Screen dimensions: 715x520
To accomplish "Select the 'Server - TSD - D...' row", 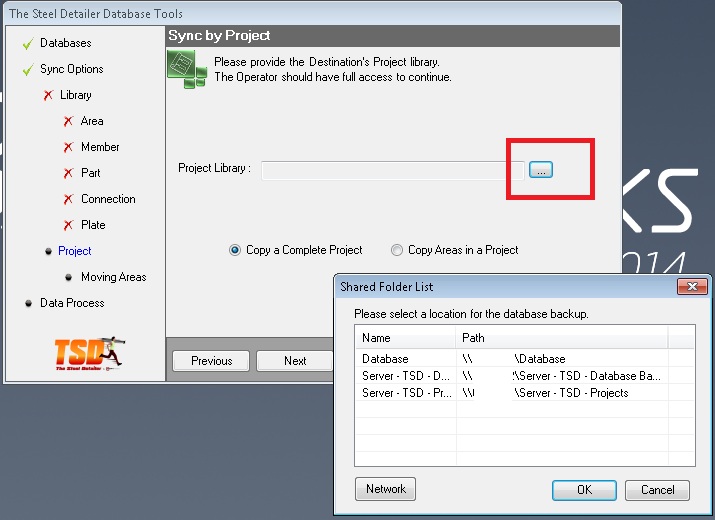I will click(x=525, y=376).
